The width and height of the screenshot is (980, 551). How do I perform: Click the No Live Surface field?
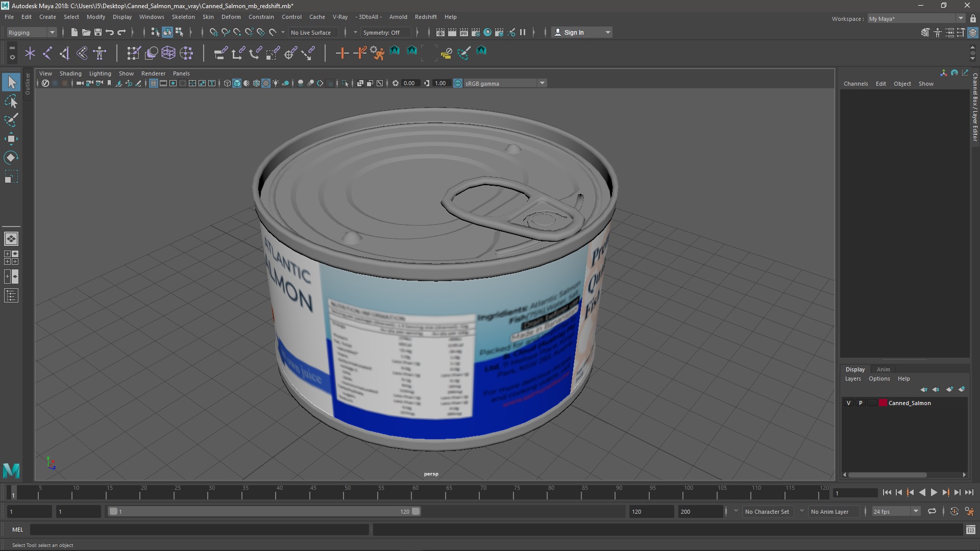[310, 32]
